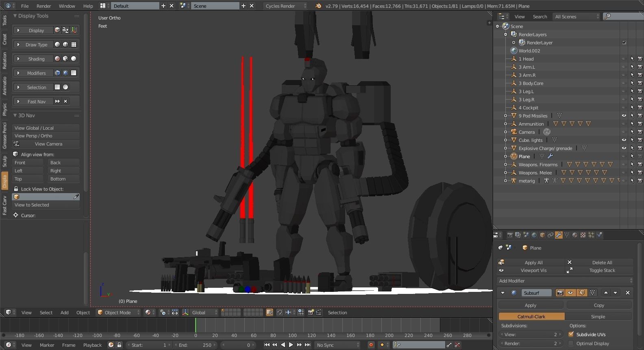Toggle Subsurf modifier edit mode display
The height and width of the screenshot is (350, 644).
pyautogui.click(x=582, y=293)
